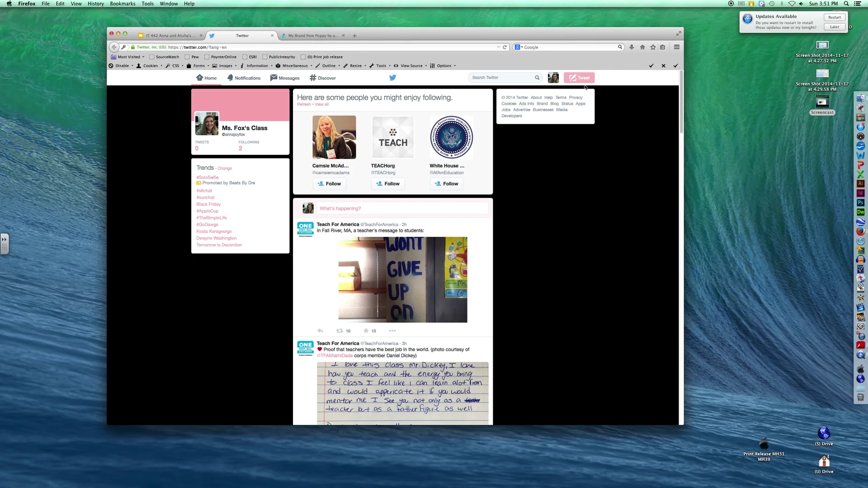Expand the Images dropdown
This screenshot has width=868, height=488.
[x=225, y=66]
